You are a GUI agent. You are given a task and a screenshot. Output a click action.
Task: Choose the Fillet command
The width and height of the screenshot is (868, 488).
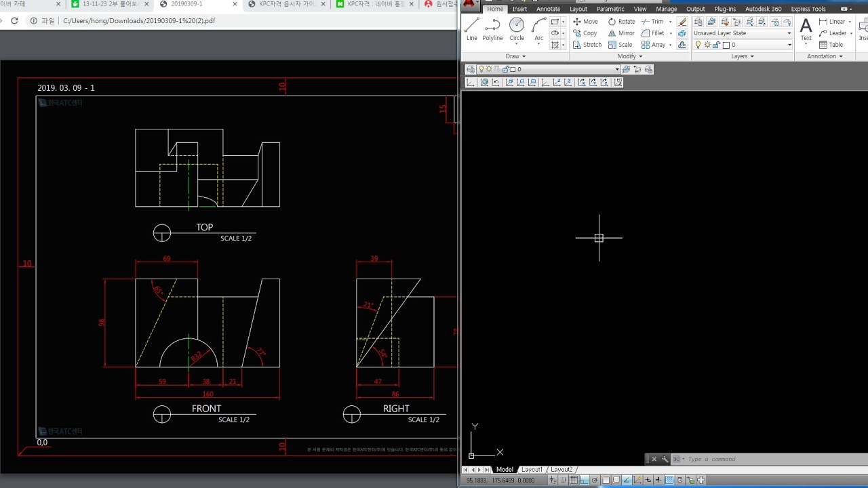[653, 33]
